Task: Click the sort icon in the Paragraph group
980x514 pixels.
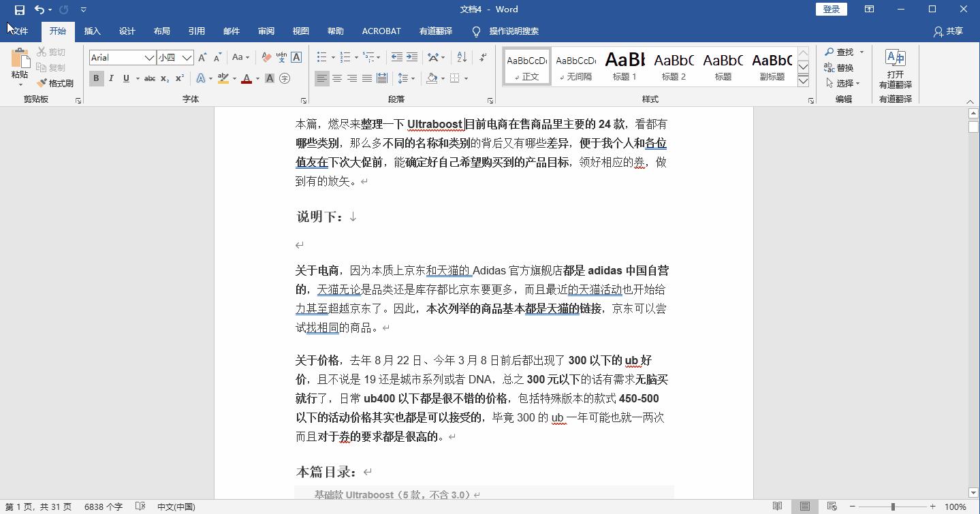Action: pyautogui.click(x=460, y=57)
